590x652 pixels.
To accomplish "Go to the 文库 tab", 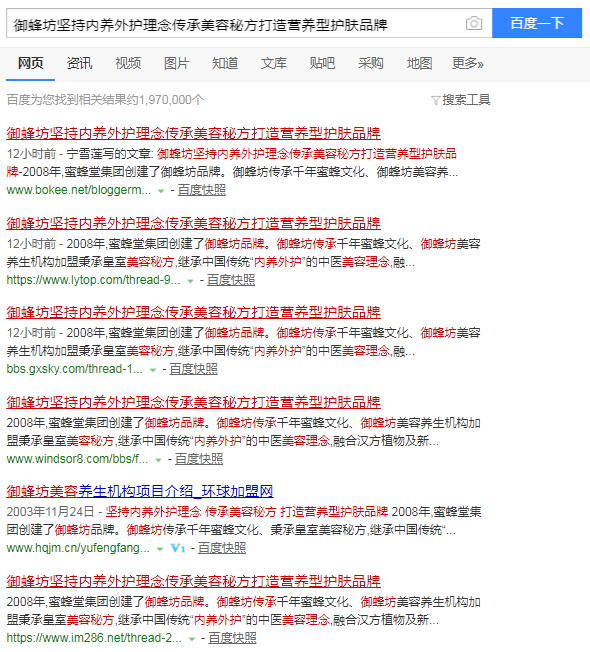I will [x=274, y=64].
